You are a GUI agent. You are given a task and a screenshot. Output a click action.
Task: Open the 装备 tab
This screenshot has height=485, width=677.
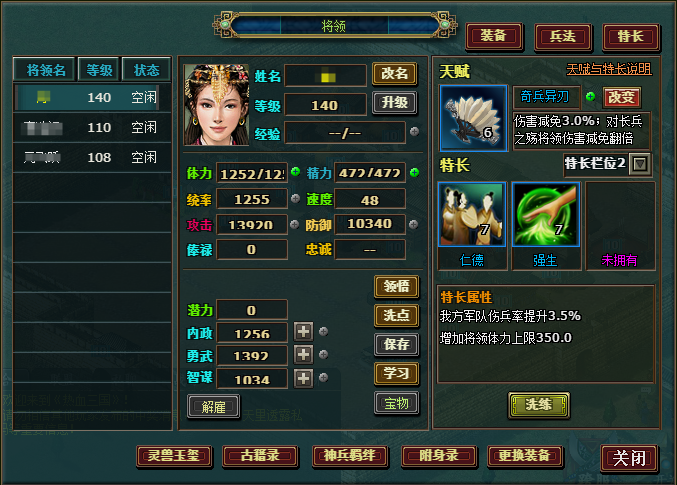pyautogui.click(x=494, y=36)
